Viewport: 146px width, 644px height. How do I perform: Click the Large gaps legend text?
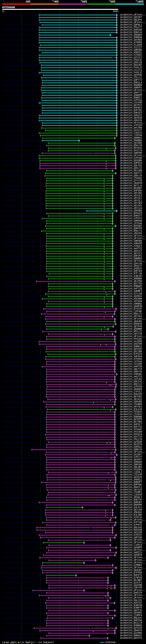point(10,642)
